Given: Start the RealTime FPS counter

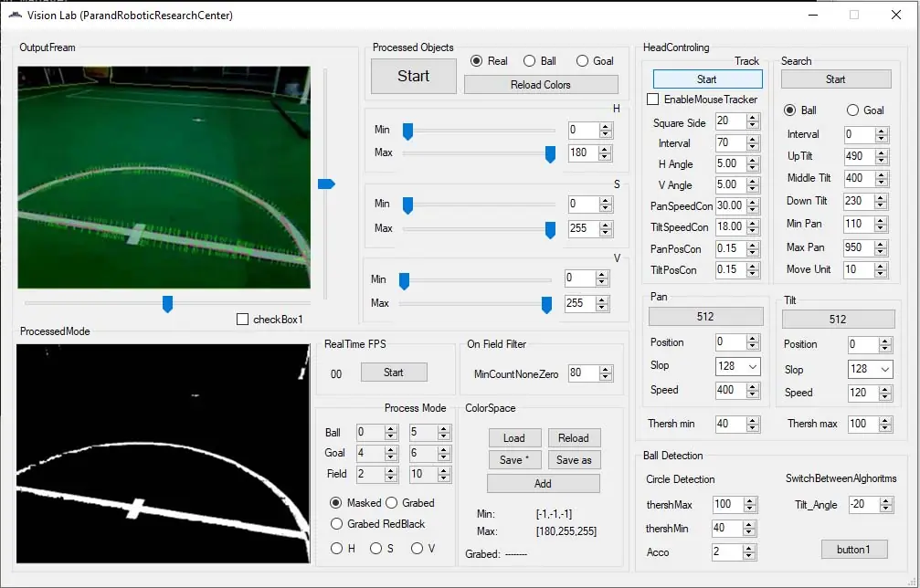Looking at the screenshot, I should [x=394, y=373].
